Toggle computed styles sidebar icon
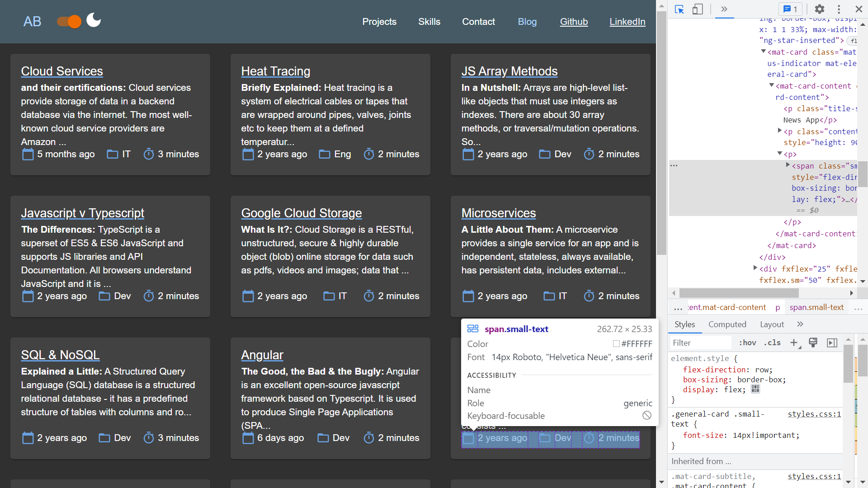 (832, 343)
